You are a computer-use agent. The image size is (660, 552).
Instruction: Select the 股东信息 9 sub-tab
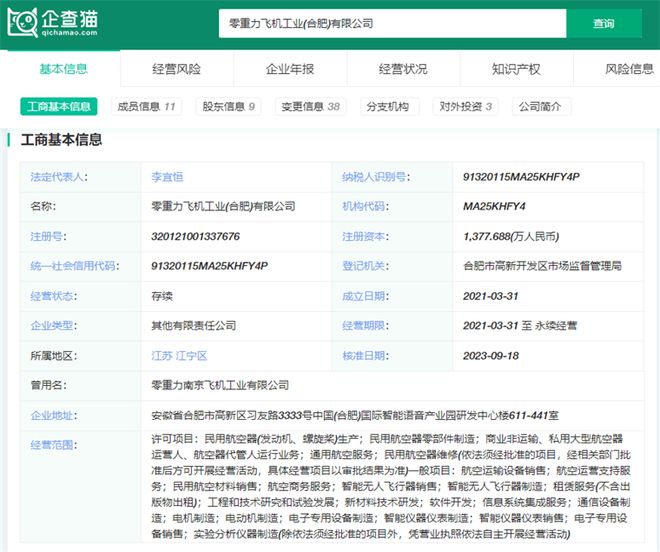coord(229,107)
